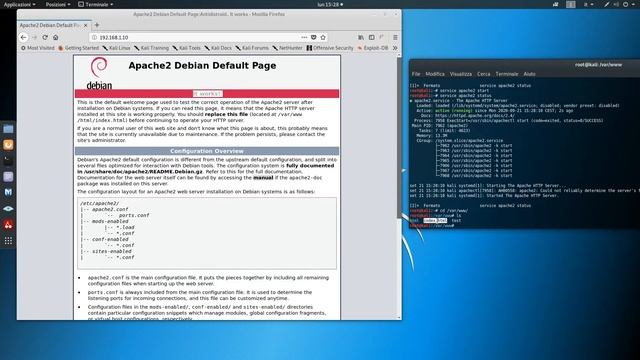Launch the terminal from dock
The height and width of the screenshot is (360, 640).
pos(8,161)
